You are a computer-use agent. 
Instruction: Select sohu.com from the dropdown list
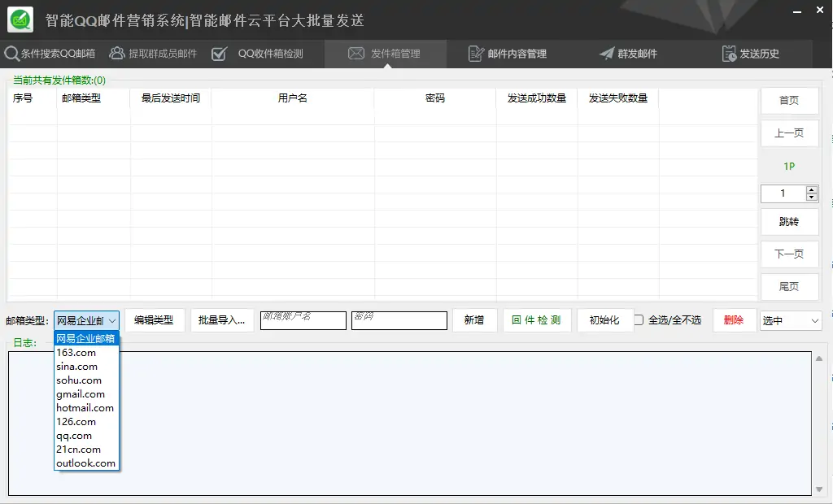[86, 380]
